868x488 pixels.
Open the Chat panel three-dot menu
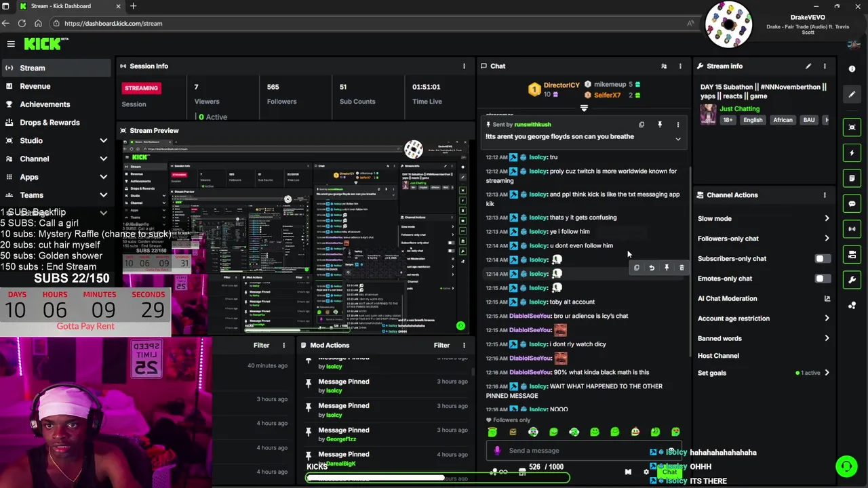(680, 66)
